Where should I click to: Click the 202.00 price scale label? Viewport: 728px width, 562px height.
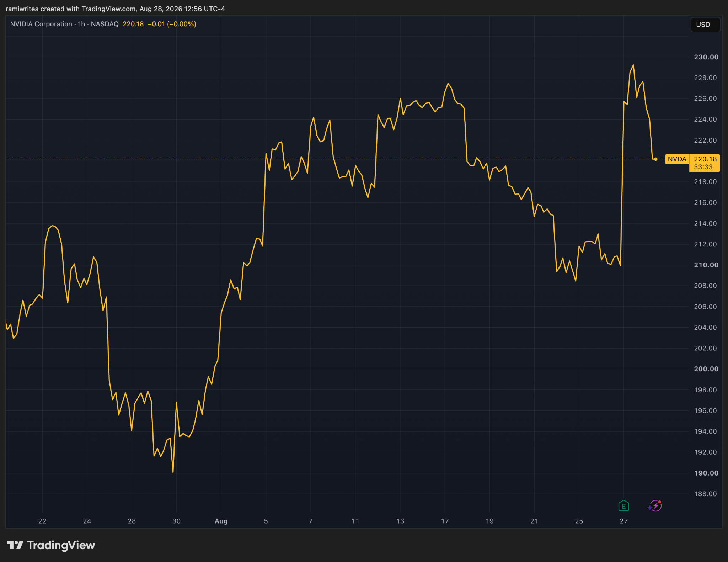(705, 348)
